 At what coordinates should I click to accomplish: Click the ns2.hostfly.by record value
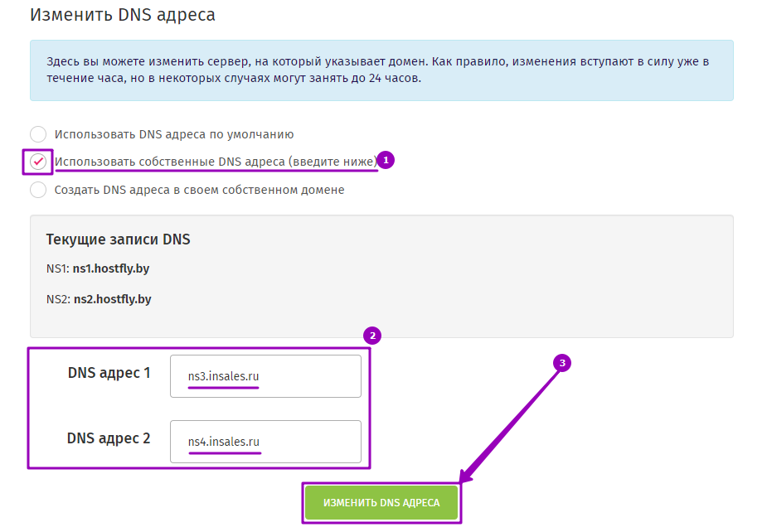coord(113,299)
